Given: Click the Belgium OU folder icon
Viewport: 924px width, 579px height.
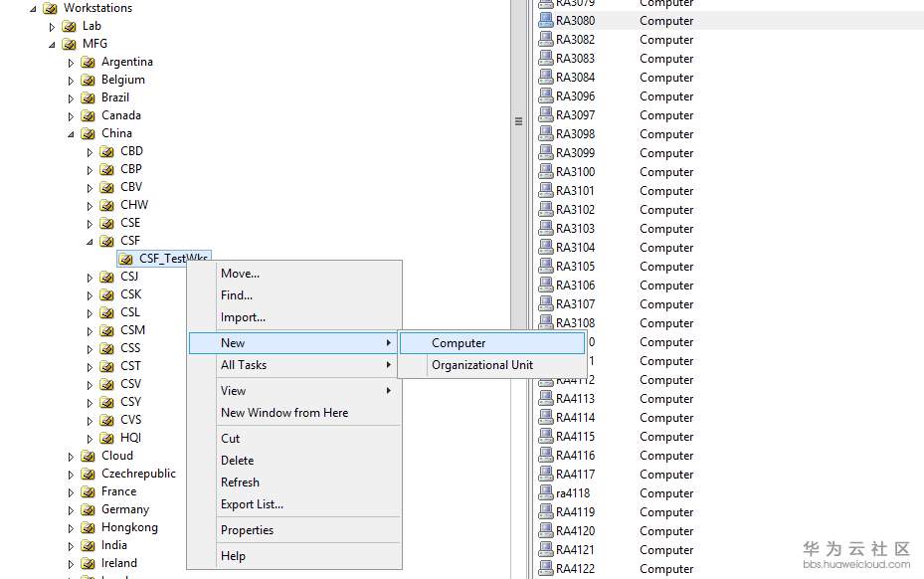Looking at the screenshot, I should 88,80.
